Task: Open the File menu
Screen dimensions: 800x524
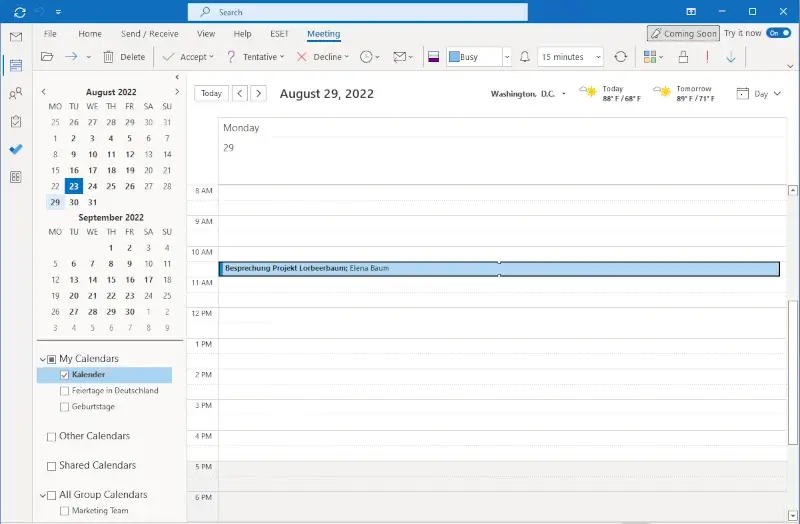Action: (x=50, y=34)
